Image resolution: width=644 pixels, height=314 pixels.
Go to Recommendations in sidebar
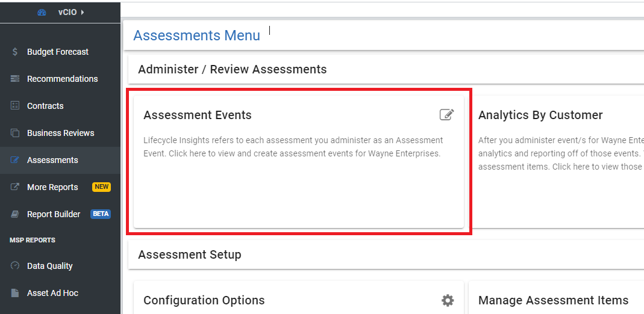click(62, 79)
